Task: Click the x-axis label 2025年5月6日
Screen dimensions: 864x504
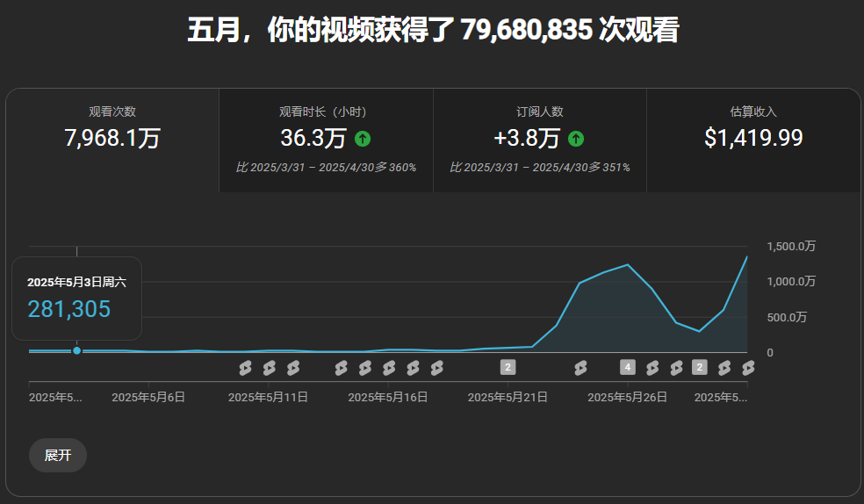Action: point(148,397)
